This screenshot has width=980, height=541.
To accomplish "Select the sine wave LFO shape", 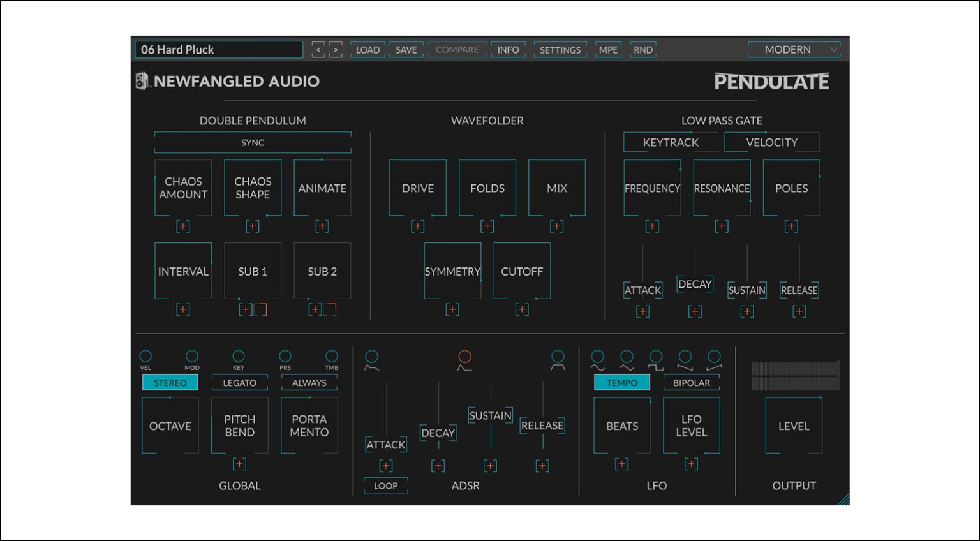I will click(x=598, y=357).
